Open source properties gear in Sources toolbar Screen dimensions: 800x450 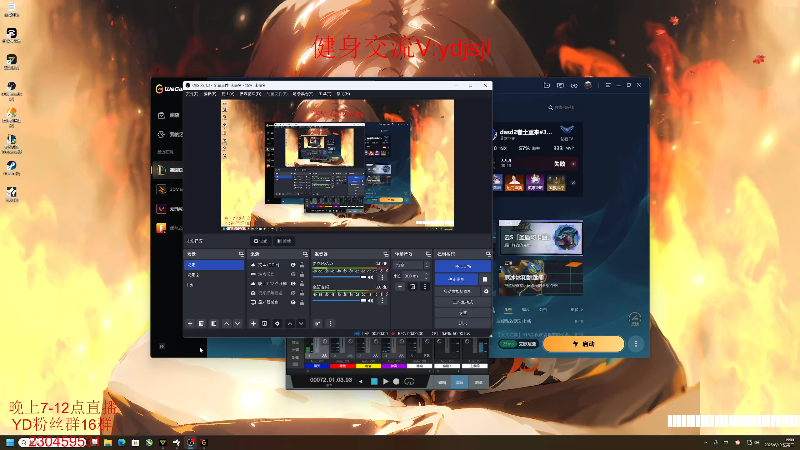pyautogui.click(x=277, y=323)
